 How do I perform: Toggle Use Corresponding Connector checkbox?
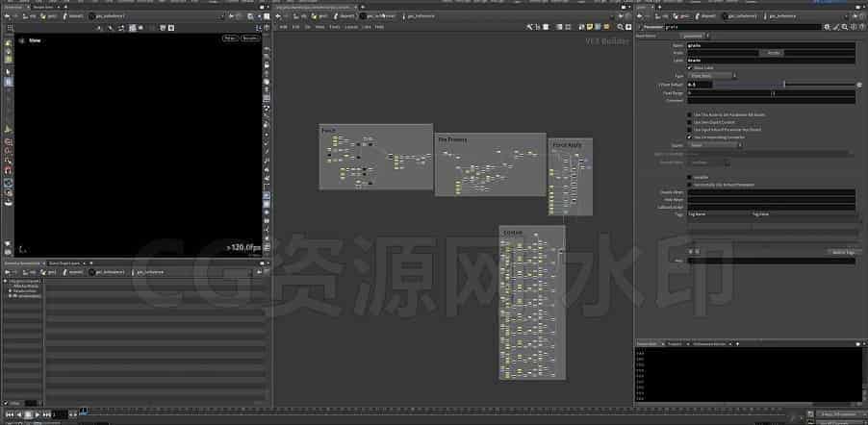(x=689, y=137)
